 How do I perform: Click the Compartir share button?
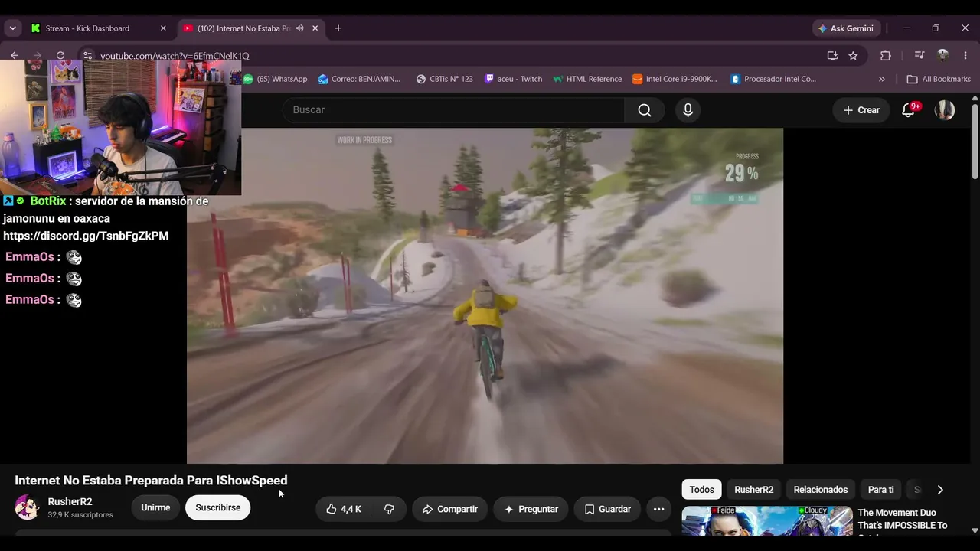coord(449,509)
